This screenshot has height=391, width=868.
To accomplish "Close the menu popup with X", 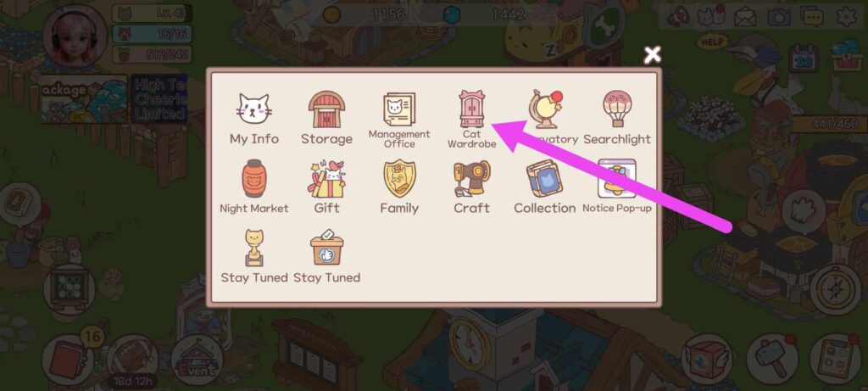I will [653, 55].
